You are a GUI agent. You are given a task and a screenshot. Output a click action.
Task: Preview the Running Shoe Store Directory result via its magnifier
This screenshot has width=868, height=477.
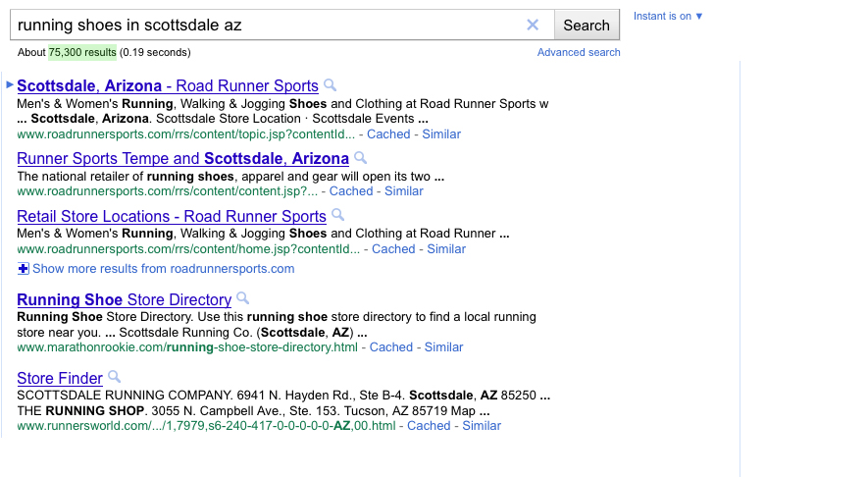point(242,298)
